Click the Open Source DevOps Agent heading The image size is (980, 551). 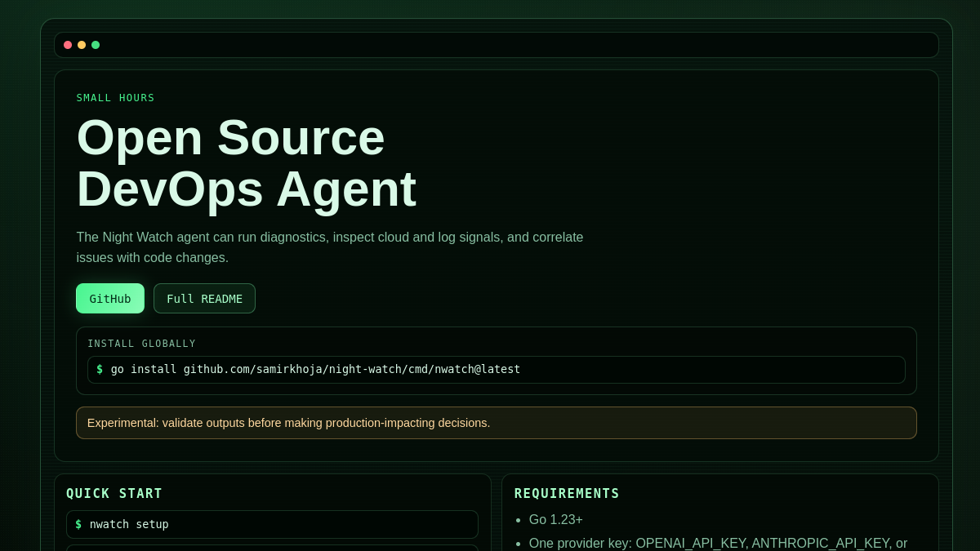[247, 163]
